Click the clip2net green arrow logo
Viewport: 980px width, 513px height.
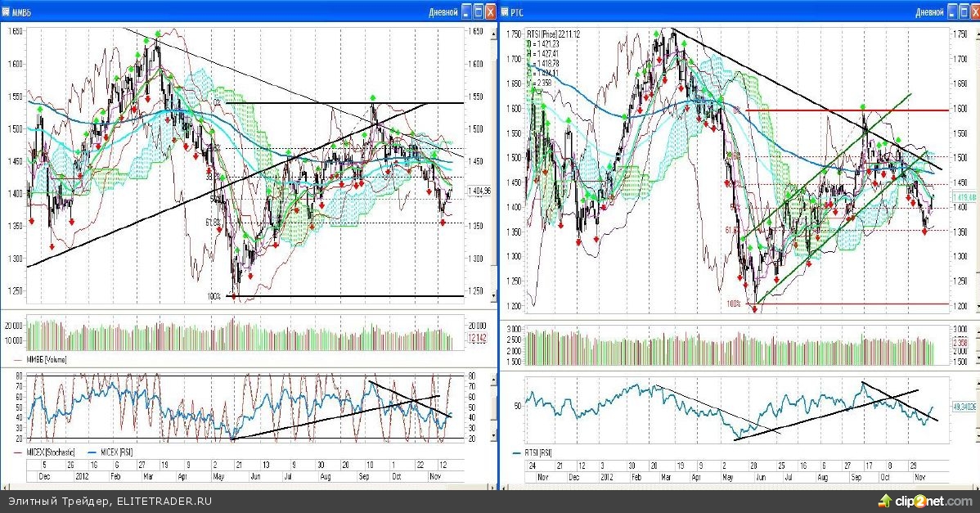[x=886, y=500]
